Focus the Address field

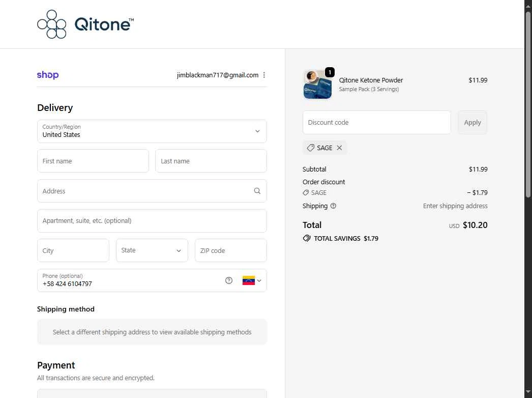point(152,191)
